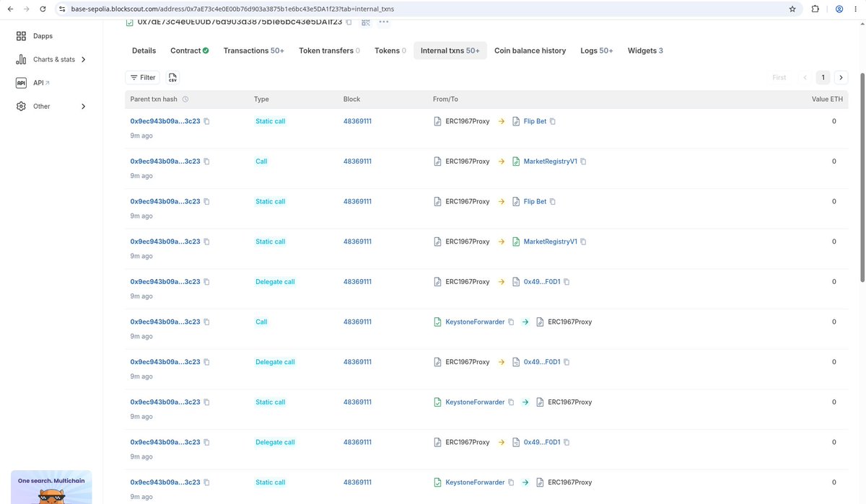Viewport: 866px width, 504px height.
Task: Open the Widgets tab
Action: [645, 50]
